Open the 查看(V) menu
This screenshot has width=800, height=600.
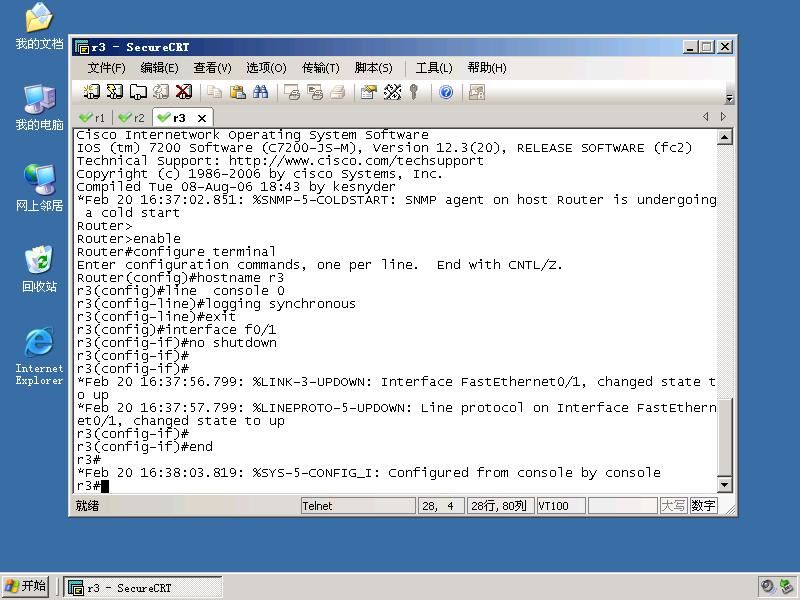tap(212, 68)
